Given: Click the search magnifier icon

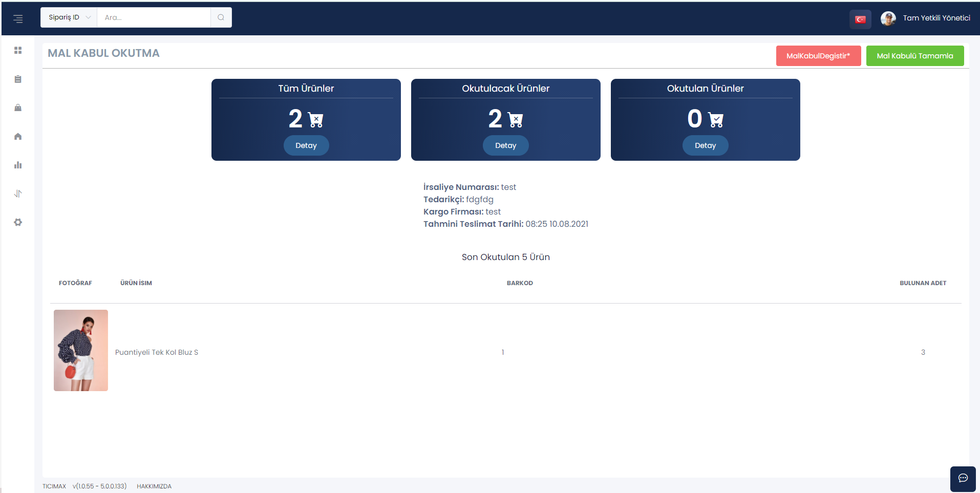Looking at the screenshot, I should (x=221, y=17).
